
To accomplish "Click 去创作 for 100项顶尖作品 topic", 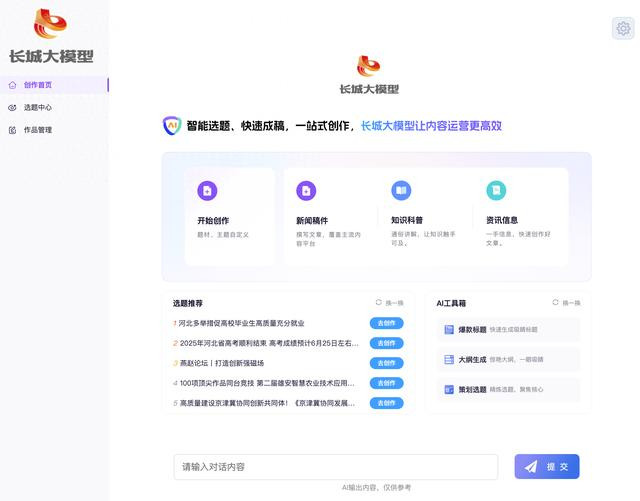I will (x=387, y=383).
